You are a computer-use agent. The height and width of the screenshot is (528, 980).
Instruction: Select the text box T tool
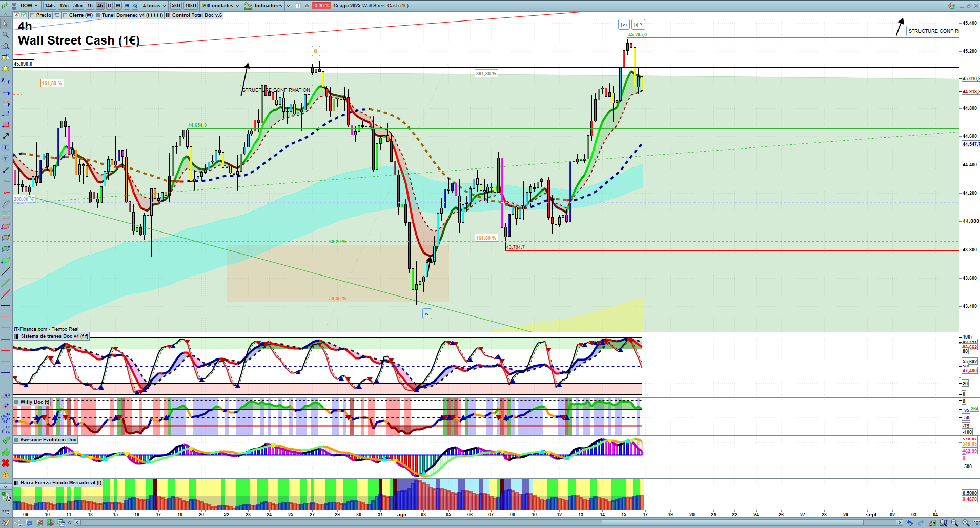6,147
